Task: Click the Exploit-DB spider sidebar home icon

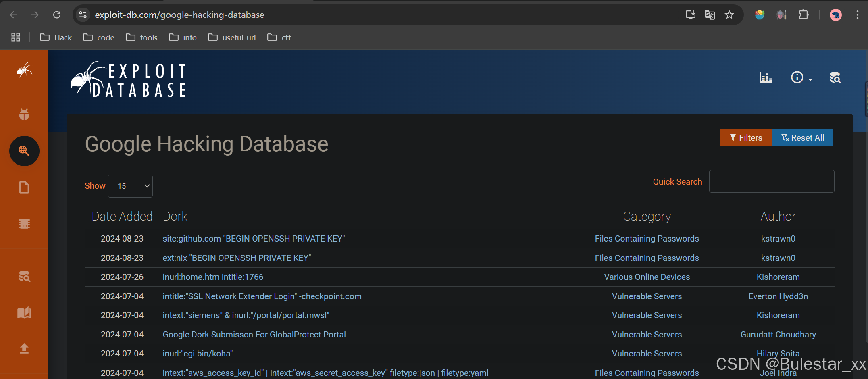Action: [24, 70]
